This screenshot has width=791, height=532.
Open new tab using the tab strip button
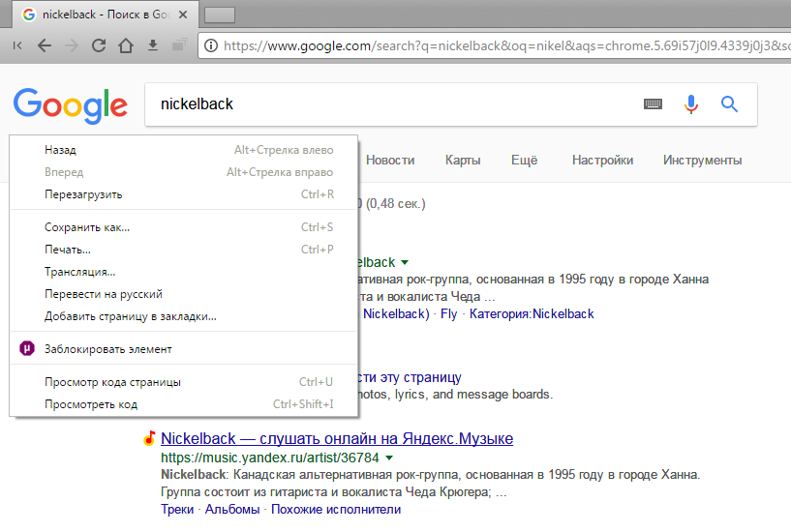click(221, 15)
